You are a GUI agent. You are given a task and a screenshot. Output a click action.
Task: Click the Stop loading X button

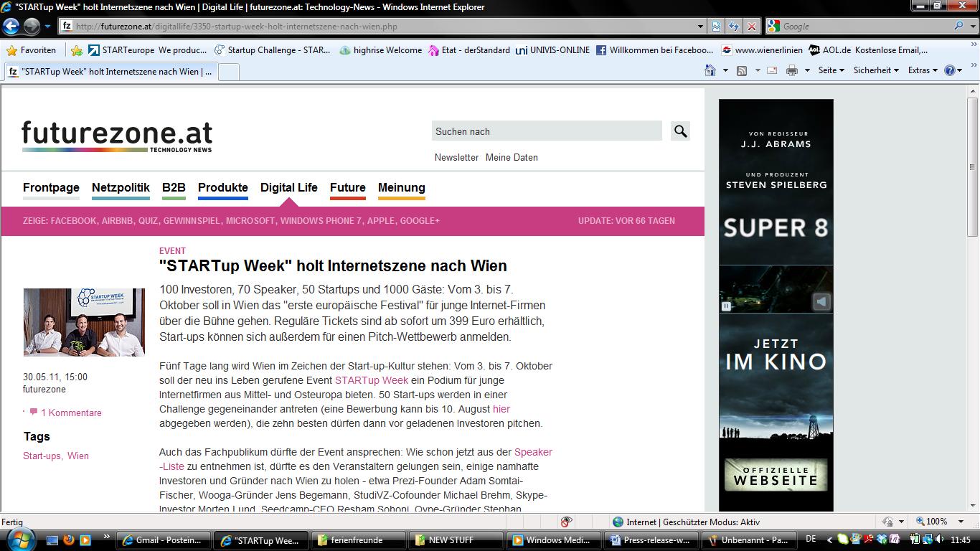point(751,27)
